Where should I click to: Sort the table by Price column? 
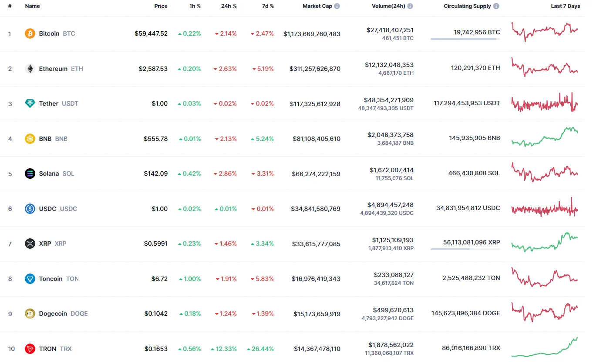tap(161, 7)
